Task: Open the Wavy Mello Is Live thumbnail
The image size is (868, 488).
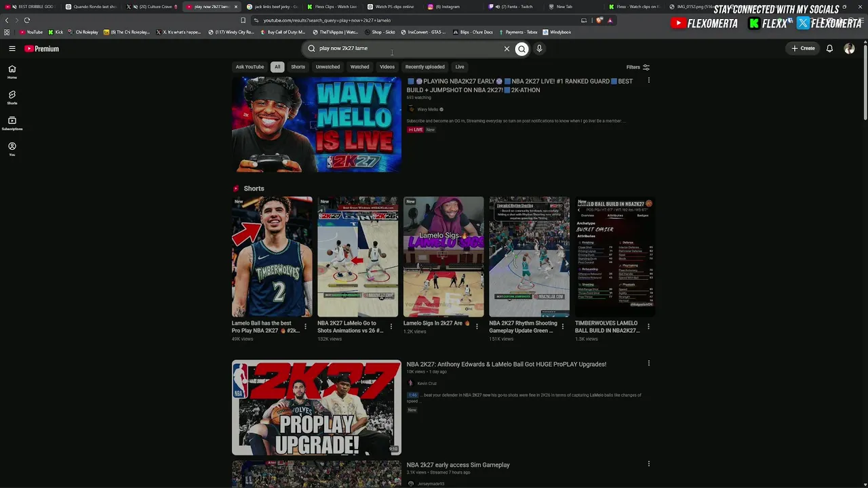Action: 317,124
